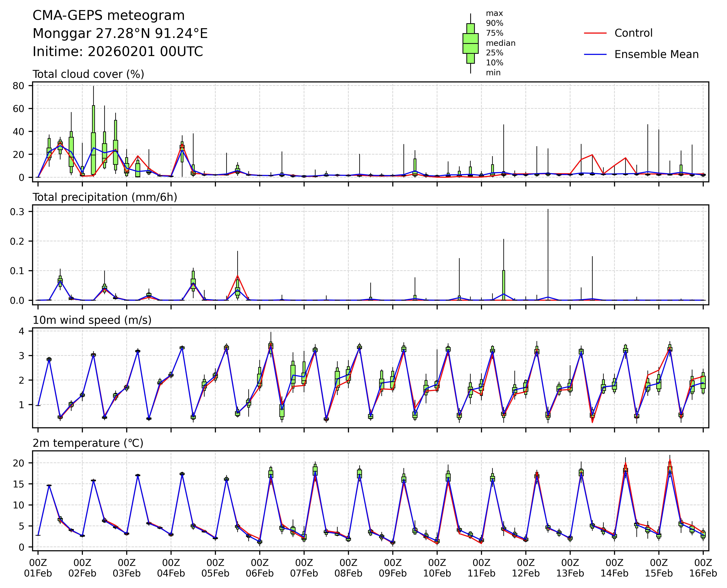Click the 'Total cloud cover (%)' panel title
This screenshot has height=588, width=727.
click(x=88, y=74)
